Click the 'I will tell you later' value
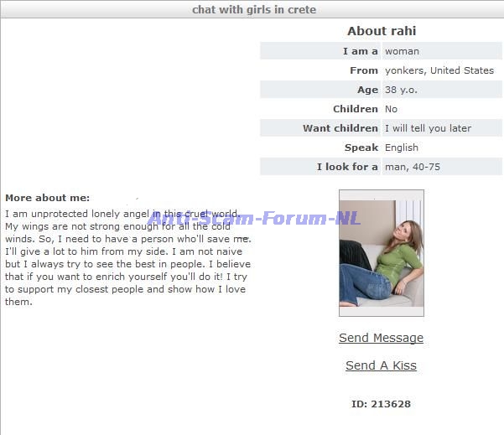The image size is (504, 435). tap(429, 128)
